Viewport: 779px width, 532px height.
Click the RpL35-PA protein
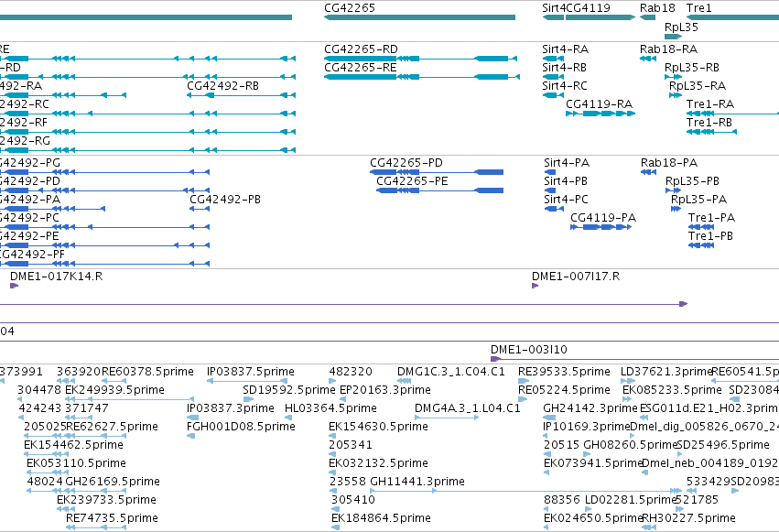click(x=676, y=209)
